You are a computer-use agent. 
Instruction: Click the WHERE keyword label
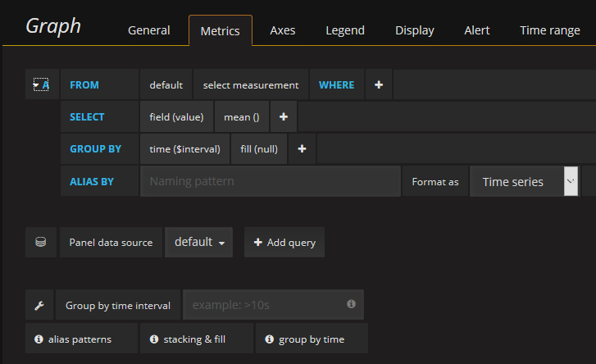pyautogui.click(x=336, y=84)
